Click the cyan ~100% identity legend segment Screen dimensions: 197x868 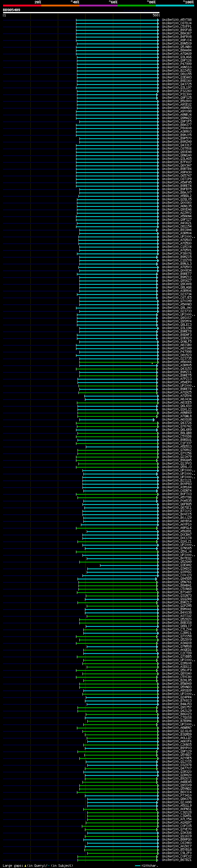[x=175, y=6]
